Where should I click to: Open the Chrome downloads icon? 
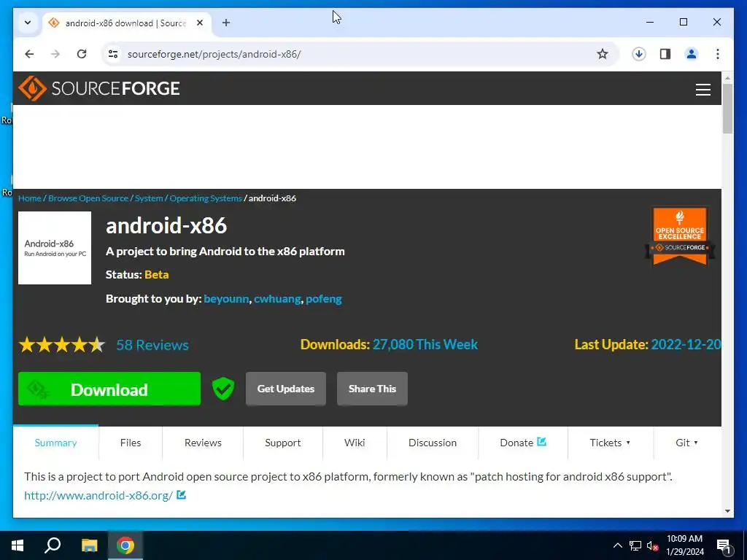pyautogui.click(x=639, y=54)
